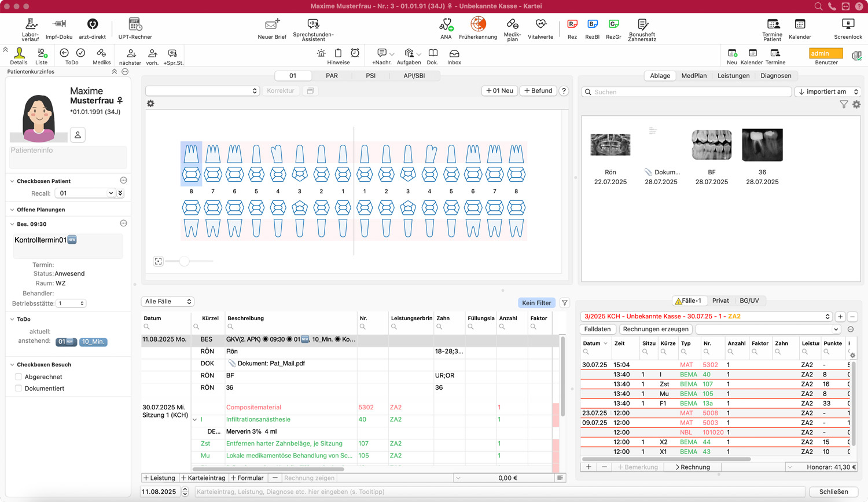Click the Impf-Doku syringe icon
This screenshot has height=502, width=868.
[59, 24]
